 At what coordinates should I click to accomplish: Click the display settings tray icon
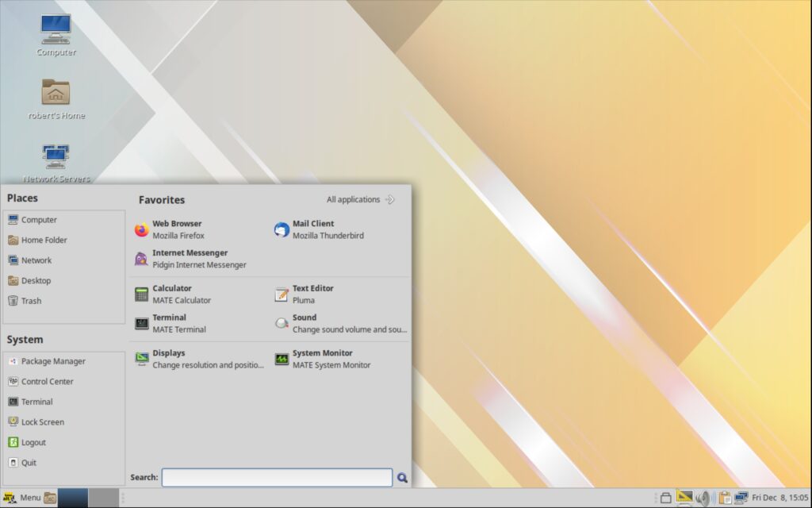pyautogui.click(x=684, y=498)
